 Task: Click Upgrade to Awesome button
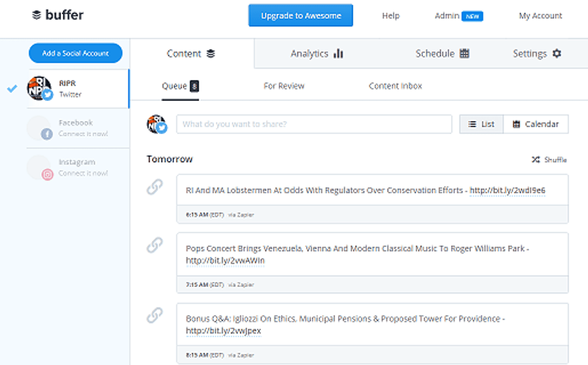(300, 16)
